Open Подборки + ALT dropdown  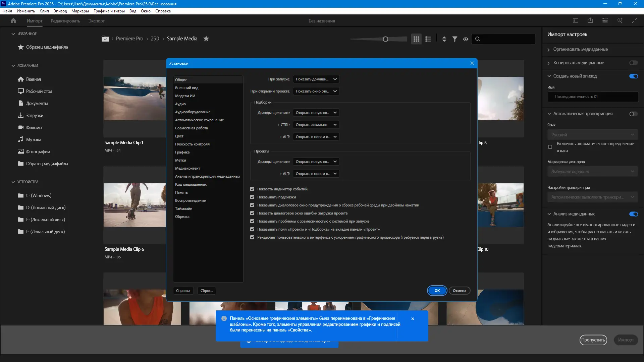tap(316, 137)
